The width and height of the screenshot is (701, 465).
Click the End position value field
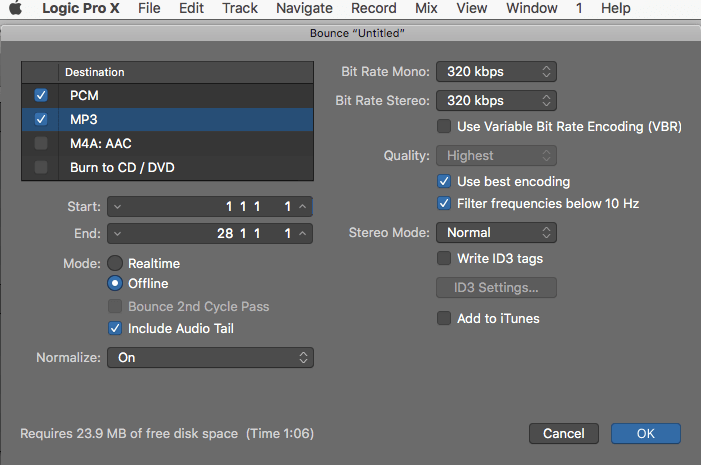(210, 233)
